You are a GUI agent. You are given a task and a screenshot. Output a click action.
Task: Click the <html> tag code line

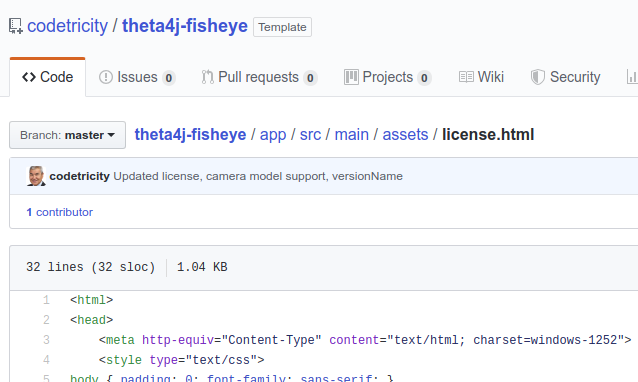coord(92,300)
